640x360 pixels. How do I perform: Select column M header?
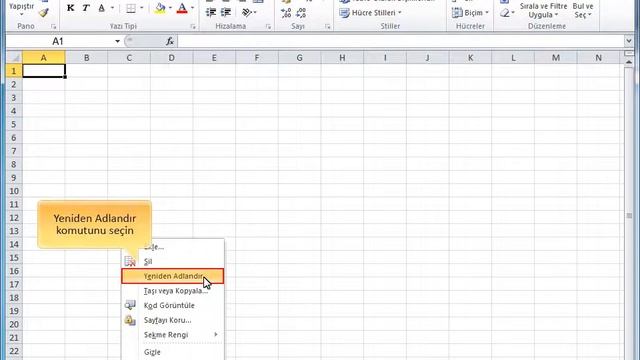pos(556,58)
